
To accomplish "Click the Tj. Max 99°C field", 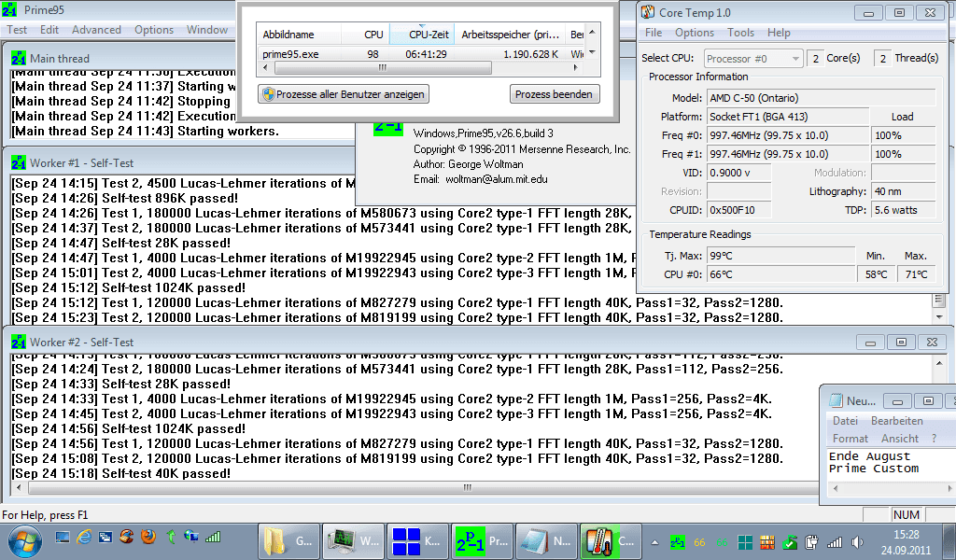I will tap(781, 256).
